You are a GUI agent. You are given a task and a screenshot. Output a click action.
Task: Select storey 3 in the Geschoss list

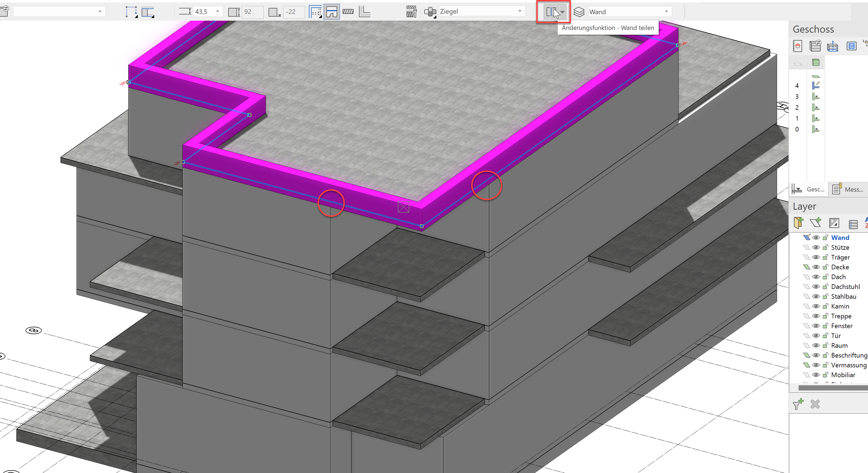tap(797, 97)
